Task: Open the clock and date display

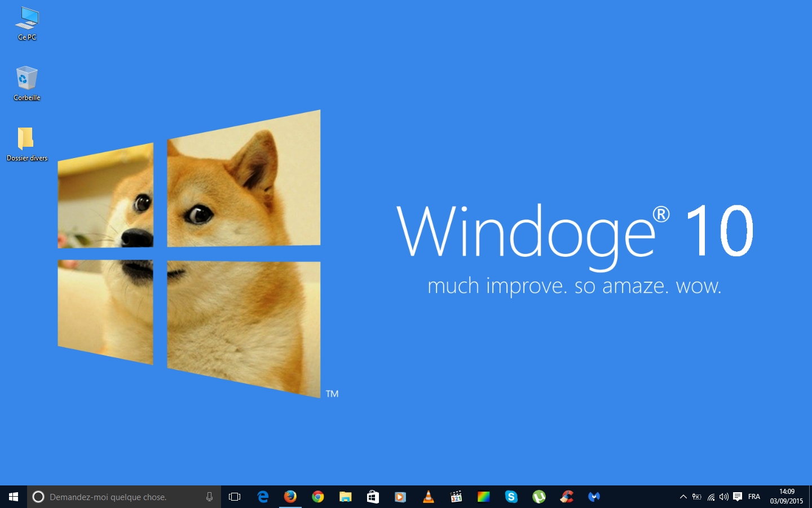Action: point(787,497)
